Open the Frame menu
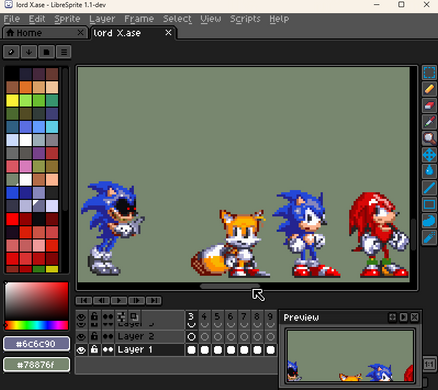 [x=139, y=19]
